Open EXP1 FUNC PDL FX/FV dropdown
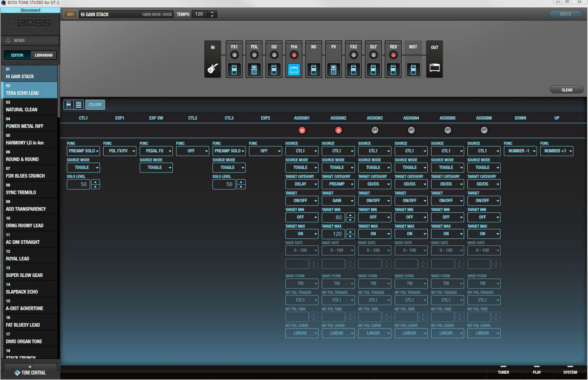Image resolution: width=588 pixels, height=380 pixels. pos(120,151)
